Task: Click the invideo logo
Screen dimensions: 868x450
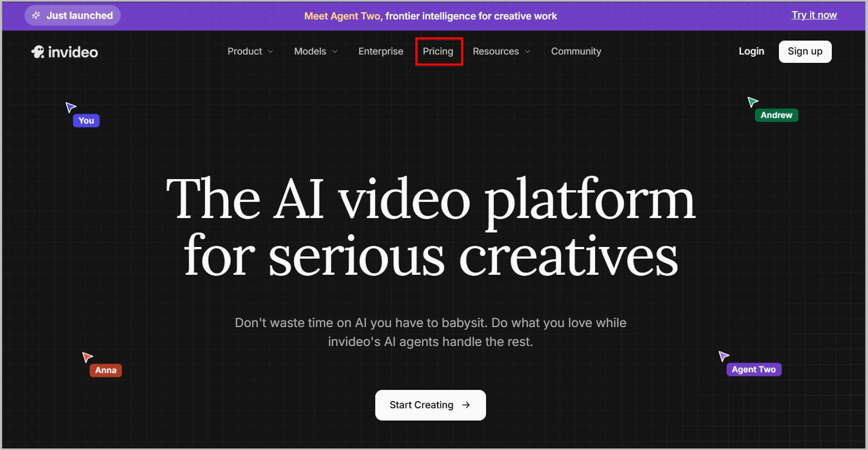Action: pos(65,52)
